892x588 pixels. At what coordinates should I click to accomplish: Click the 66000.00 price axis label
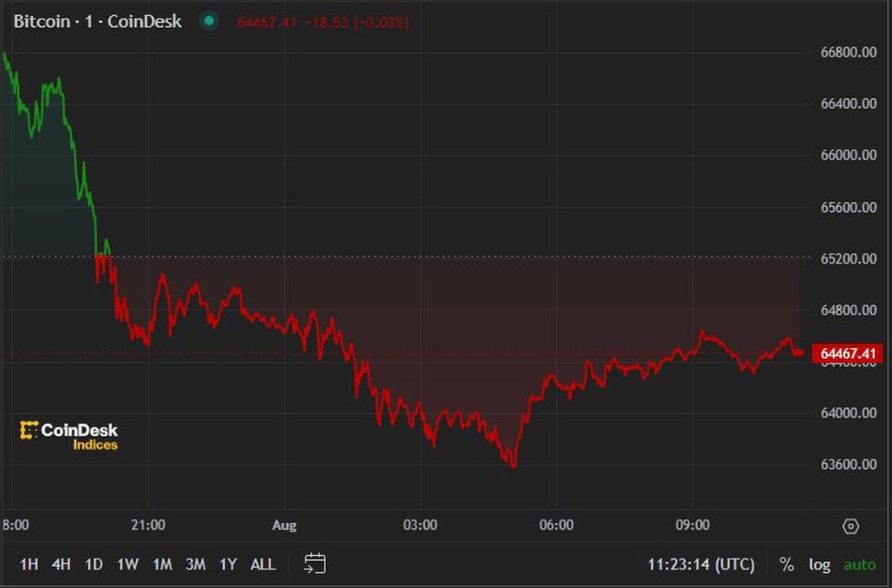point(848,155)
